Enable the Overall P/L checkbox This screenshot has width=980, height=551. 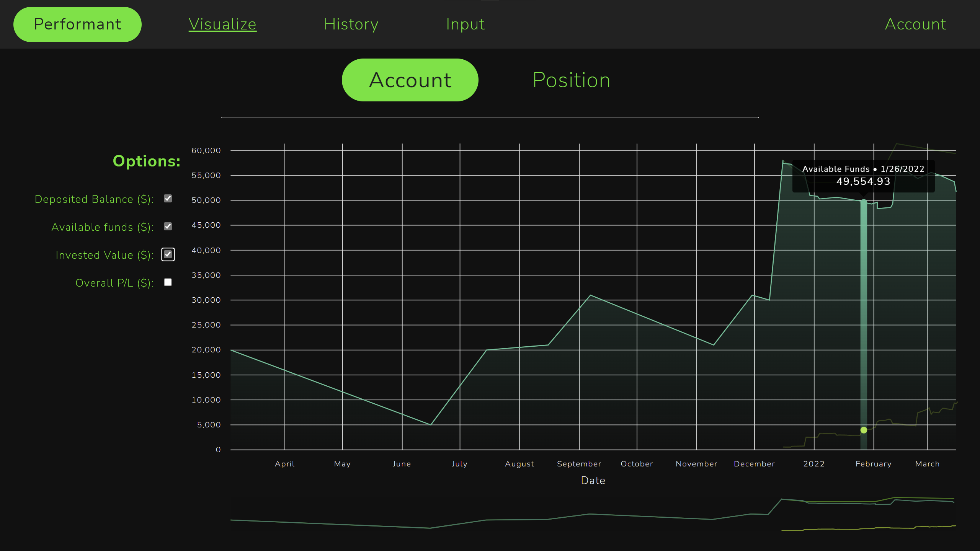[x=168, y=282]
